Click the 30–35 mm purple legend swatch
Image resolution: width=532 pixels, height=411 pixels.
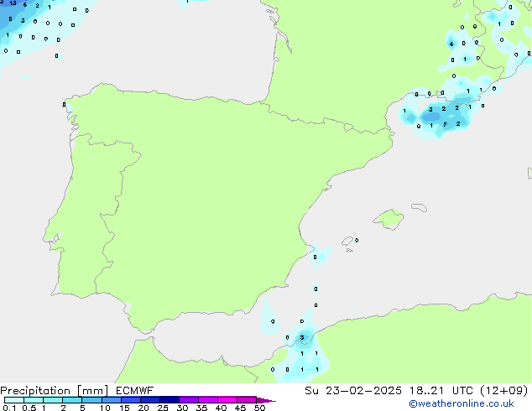[x=189, y=400]
